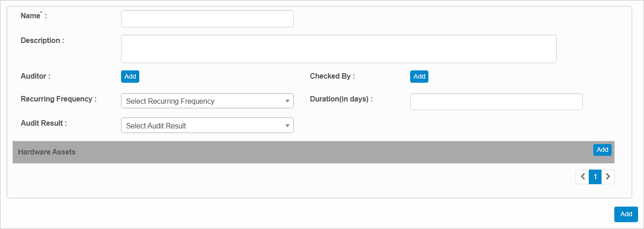Select page 1 in the pagination
Viewport: 644px width, 229px height.
pyautogui.click(x=595, y=177)
